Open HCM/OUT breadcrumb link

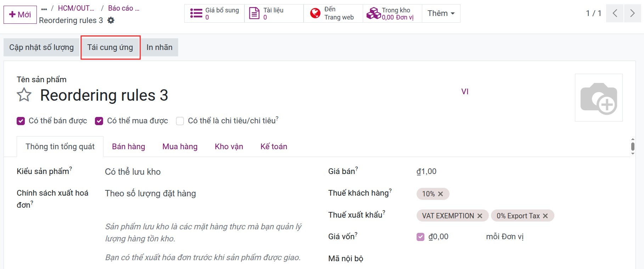76,8
